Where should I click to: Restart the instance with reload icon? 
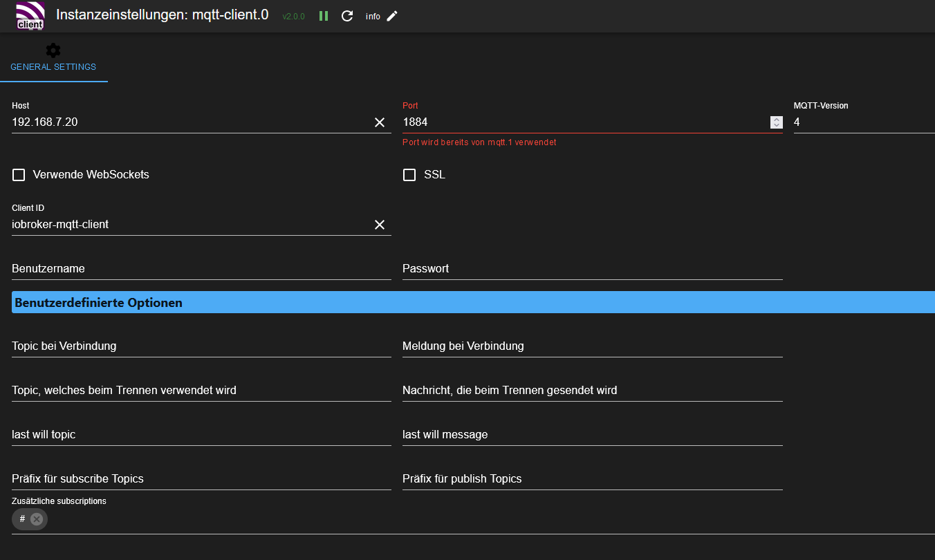point(347,16)
